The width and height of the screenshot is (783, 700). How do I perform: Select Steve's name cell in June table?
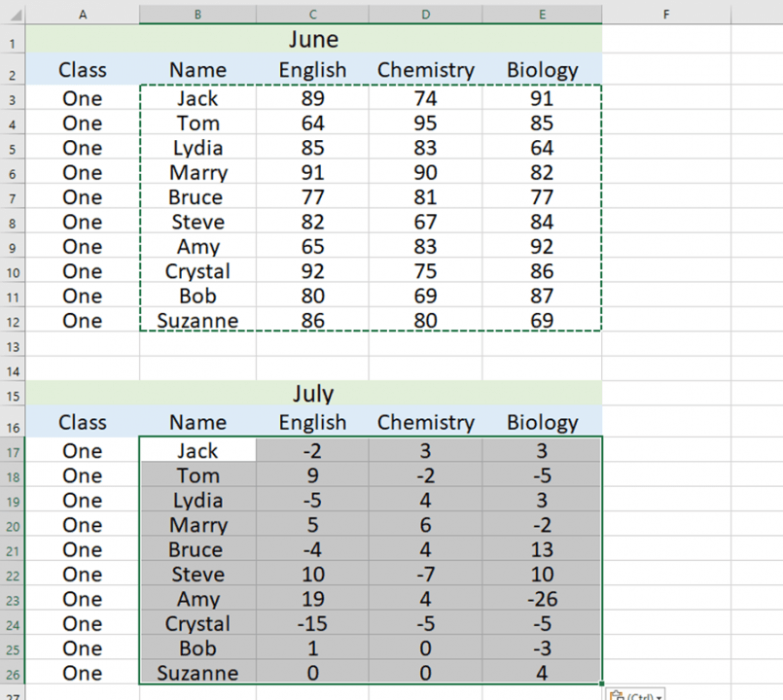click(x=197, y=222)
